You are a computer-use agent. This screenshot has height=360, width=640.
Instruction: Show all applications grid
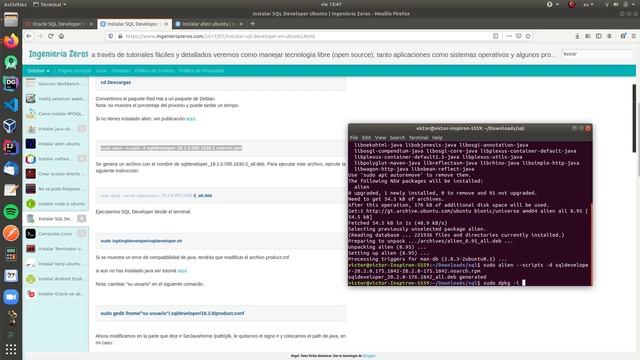pyautogui.click(x=11, y=349)
